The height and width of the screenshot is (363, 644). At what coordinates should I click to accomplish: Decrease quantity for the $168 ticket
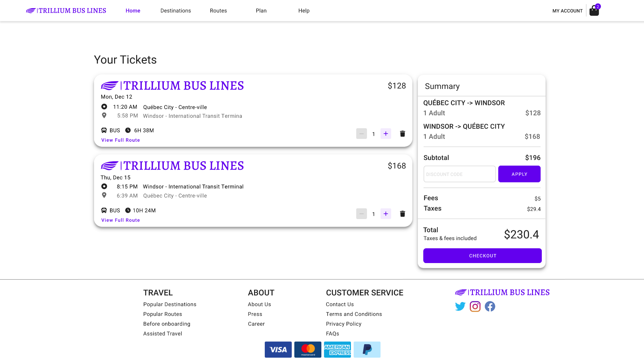tap(361, 214)
